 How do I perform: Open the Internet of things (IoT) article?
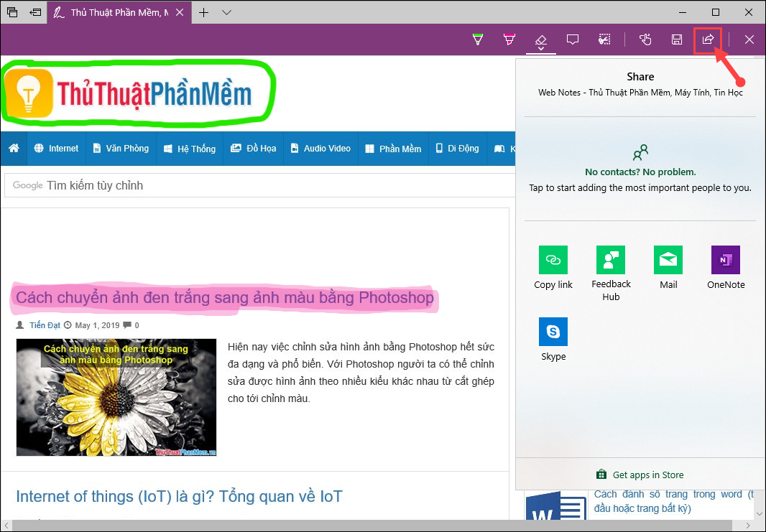[x=177, y=496]
